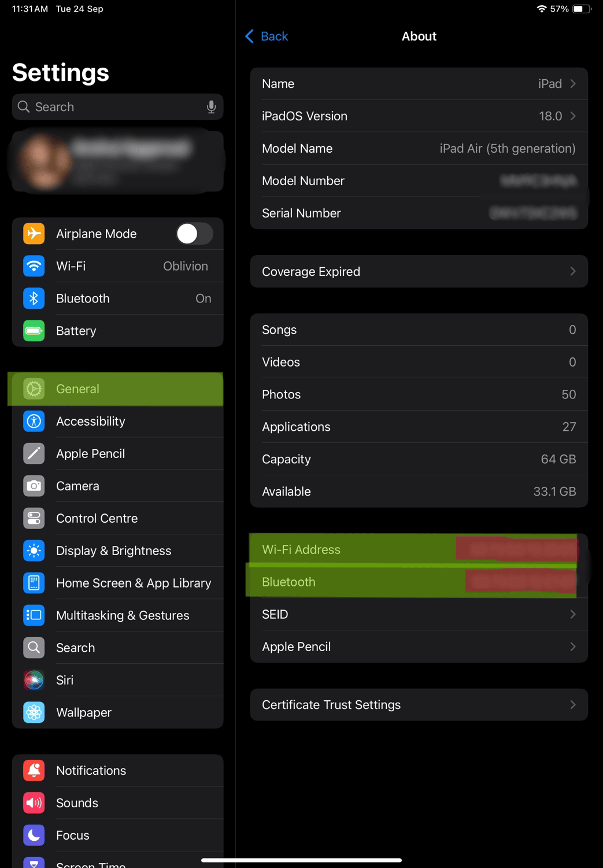
Task: Open Certificate Trust Settings
Action: 419,705
